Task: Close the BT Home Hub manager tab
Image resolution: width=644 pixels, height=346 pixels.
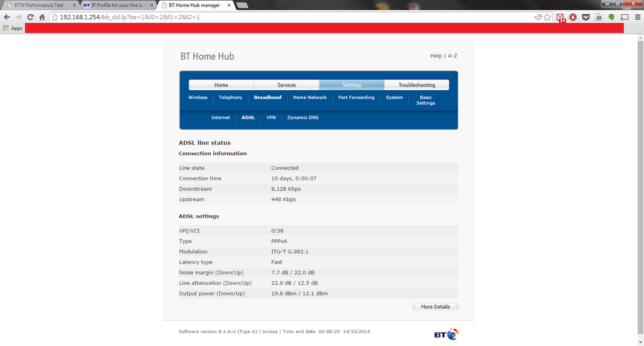Action: point(229,5)
